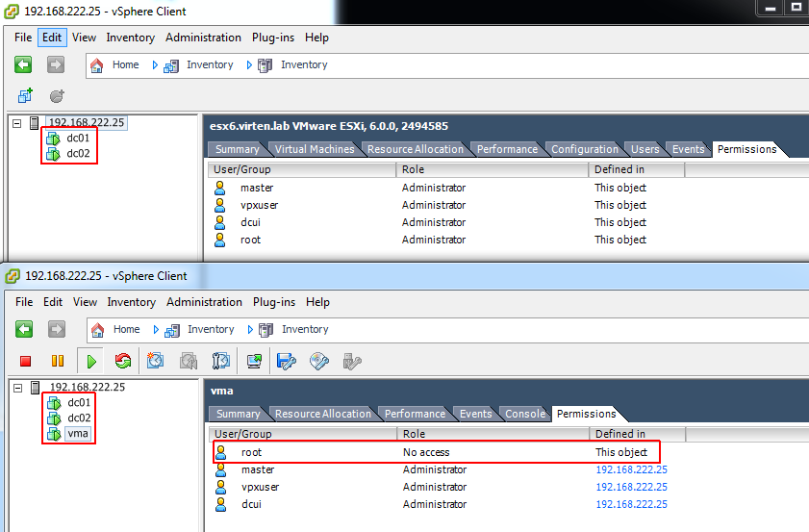This screenshot has height=532, width=809.
Task: Select the dc02 VM in the esx6.virten.lab window tree
Action: coord(79,154)
